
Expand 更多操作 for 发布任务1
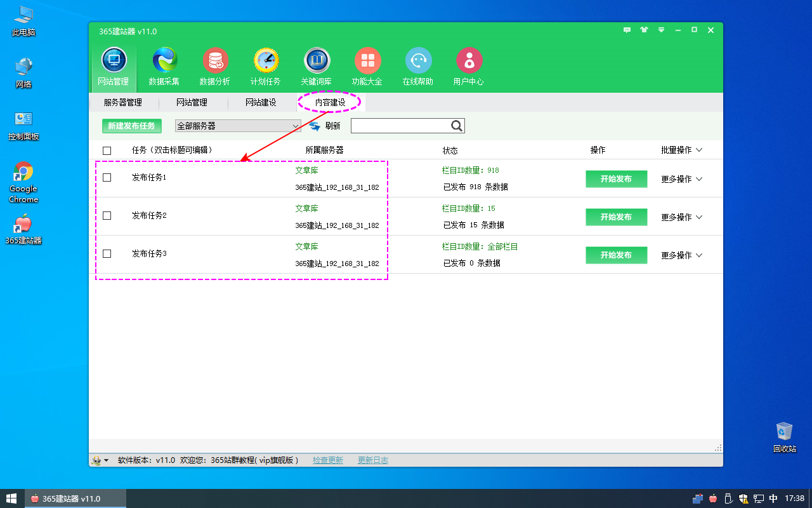point(682,179)
